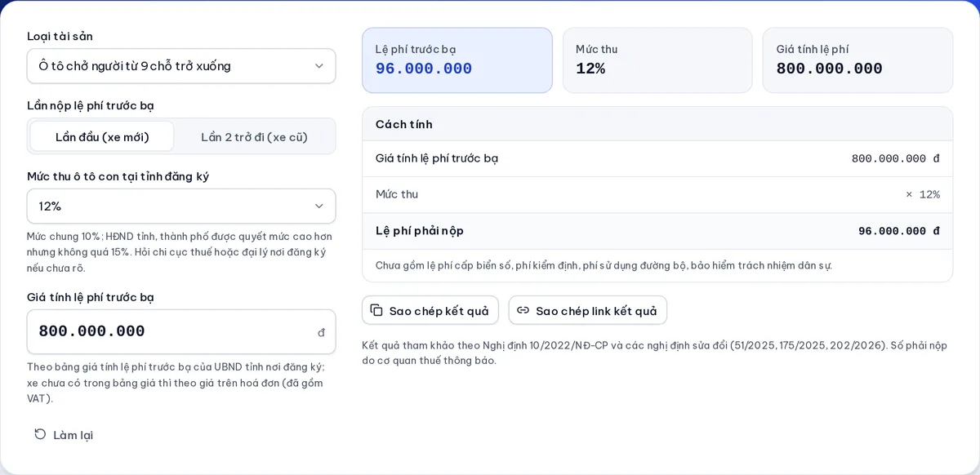Select Lần đầu (xe mới) option
Image resolution: width=980 pixels, height=475 pixels.
pos(102,136)
